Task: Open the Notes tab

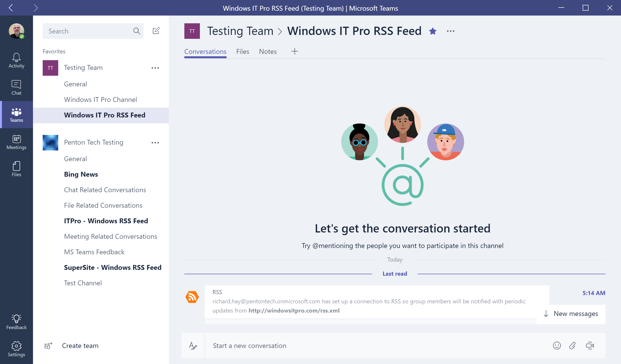Action: (x=268, y=51)
